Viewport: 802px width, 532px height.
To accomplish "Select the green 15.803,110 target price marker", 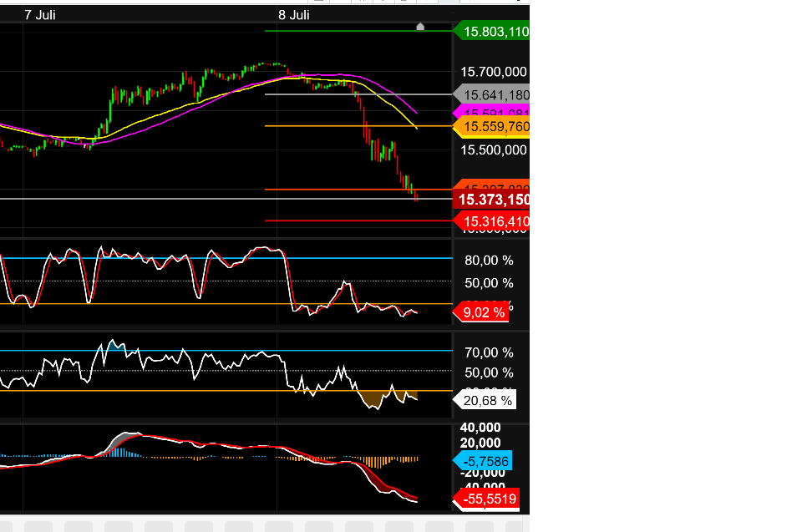I will pyautogui.click(x=491, y=31).
